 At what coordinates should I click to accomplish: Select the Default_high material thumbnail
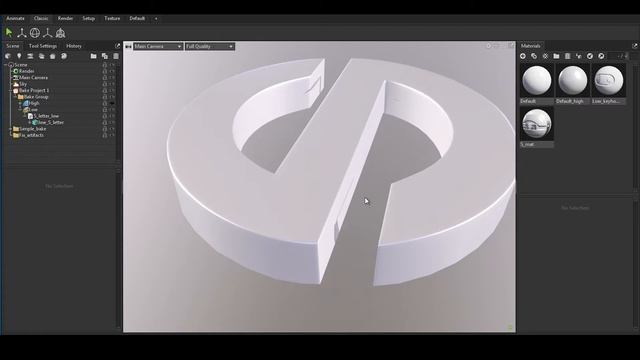pos(573,81)
